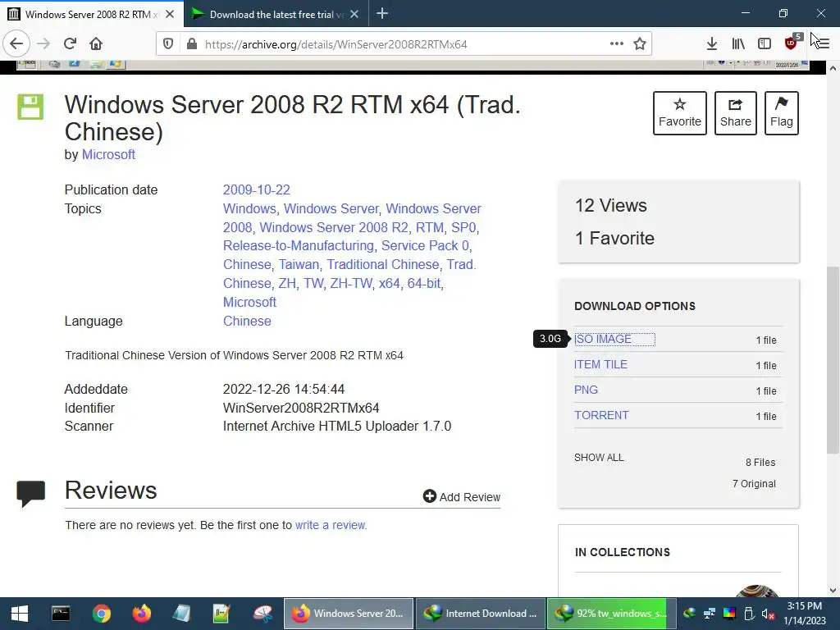Open a new browser tab
Viewport: 840px width, 630px height.
[382, 14]
